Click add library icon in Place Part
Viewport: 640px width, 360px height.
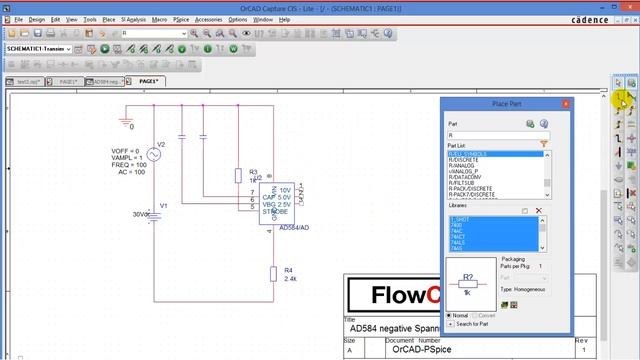(x=530, y=124)
